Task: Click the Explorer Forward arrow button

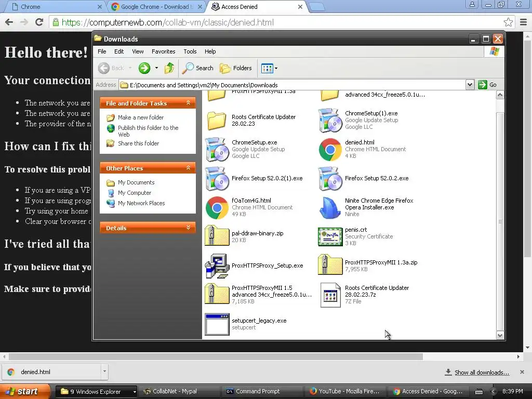Action: pos(144,68)
